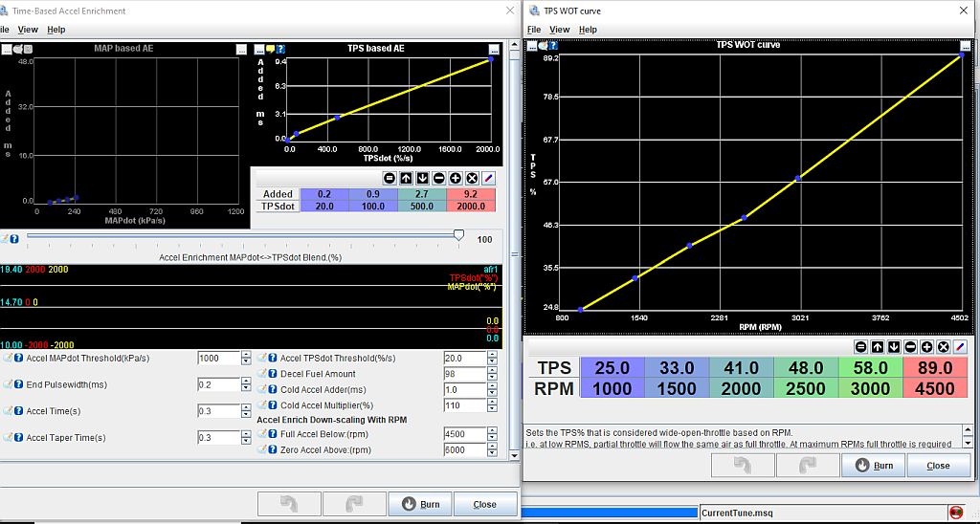The height and width of the screenshot is (524, 980).
Task: Click the pencil icon in the TPS WOT curve toolbar
Action: pos(960,347)
